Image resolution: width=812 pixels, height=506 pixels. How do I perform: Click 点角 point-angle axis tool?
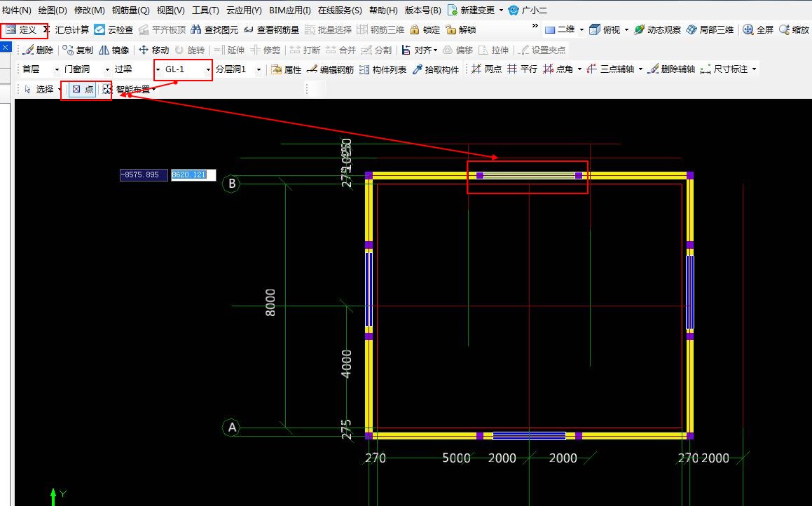pyautogui.click(x=558, y=69)
